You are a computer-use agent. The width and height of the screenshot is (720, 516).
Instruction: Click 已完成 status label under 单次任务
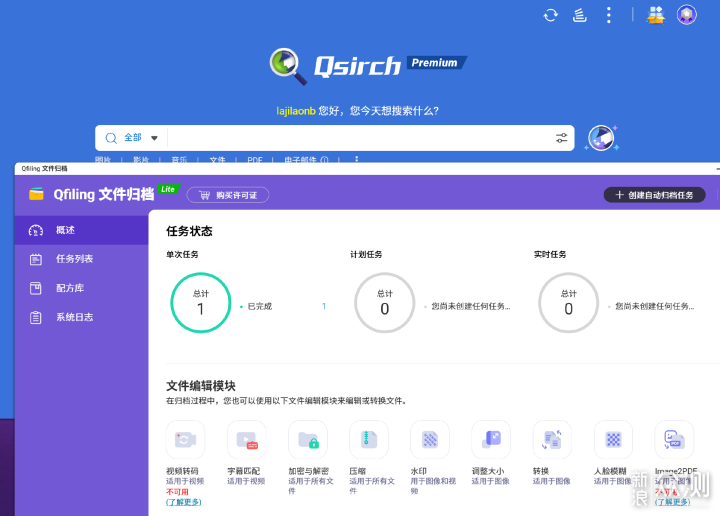click(259, 306)
